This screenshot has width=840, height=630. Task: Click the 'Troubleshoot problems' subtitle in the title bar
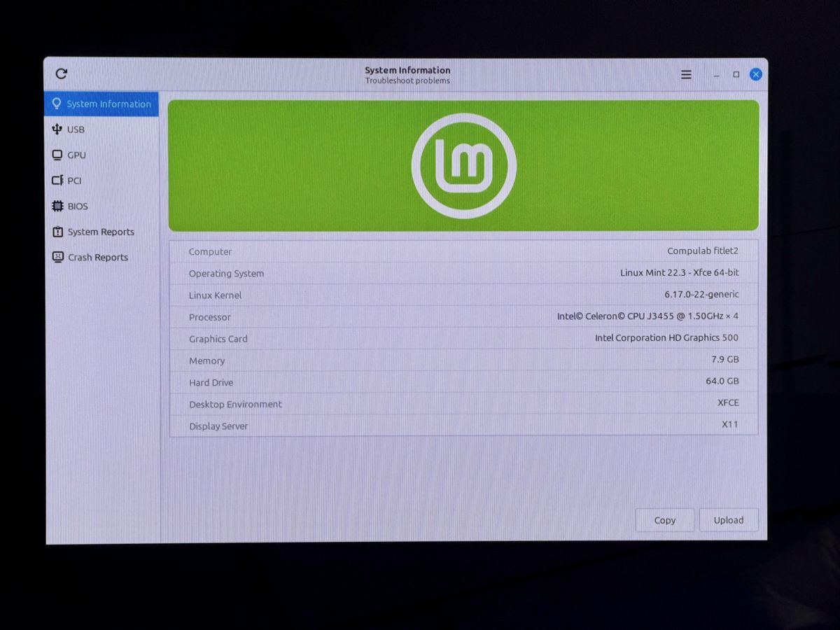click(407, 80)
